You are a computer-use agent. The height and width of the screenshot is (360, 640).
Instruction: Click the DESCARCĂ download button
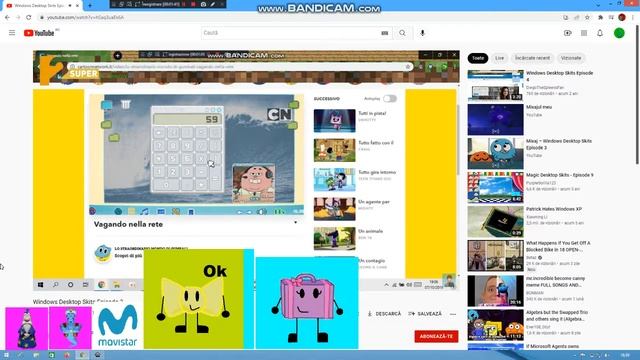384,314
